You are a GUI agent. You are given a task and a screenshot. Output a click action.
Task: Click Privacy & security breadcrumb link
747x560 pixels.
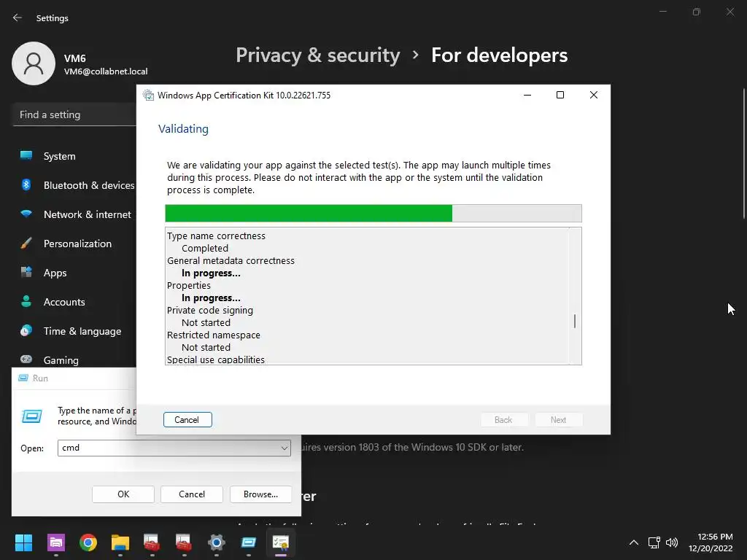(x=318, y=55)
